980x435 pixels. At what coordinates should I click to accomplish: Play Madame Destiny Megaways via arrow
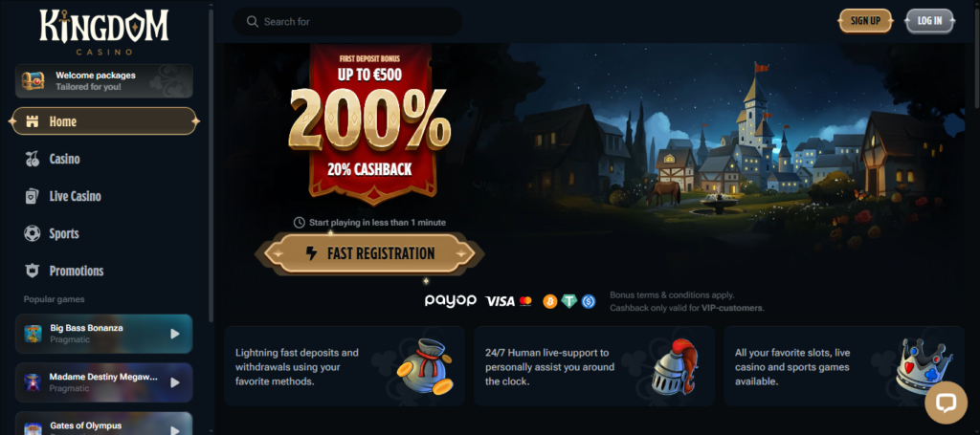(175, 382)
